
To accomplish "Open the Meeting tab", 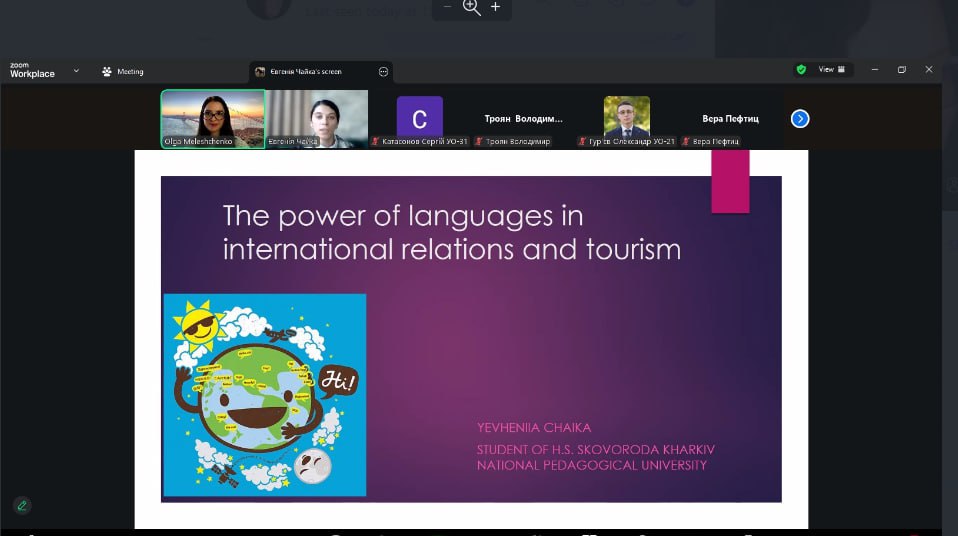I will click(123, 72).
